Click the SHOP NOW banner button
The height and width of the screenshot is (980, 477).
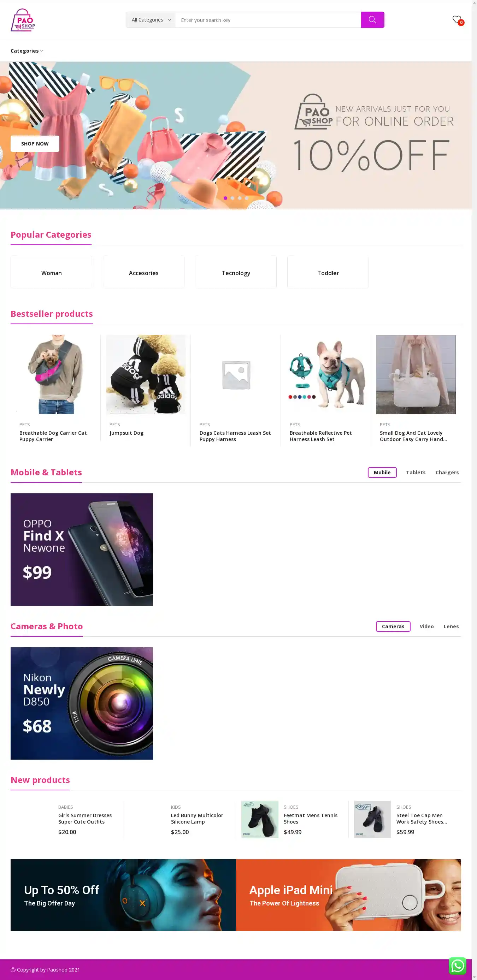35,143
